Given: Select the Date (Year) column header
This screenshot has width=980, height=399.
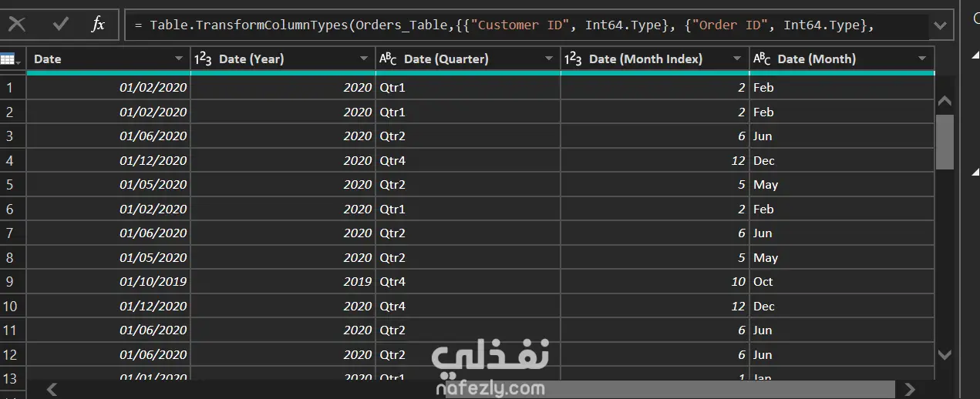Looking at the screenshot, I should click(x=283, y=59).
